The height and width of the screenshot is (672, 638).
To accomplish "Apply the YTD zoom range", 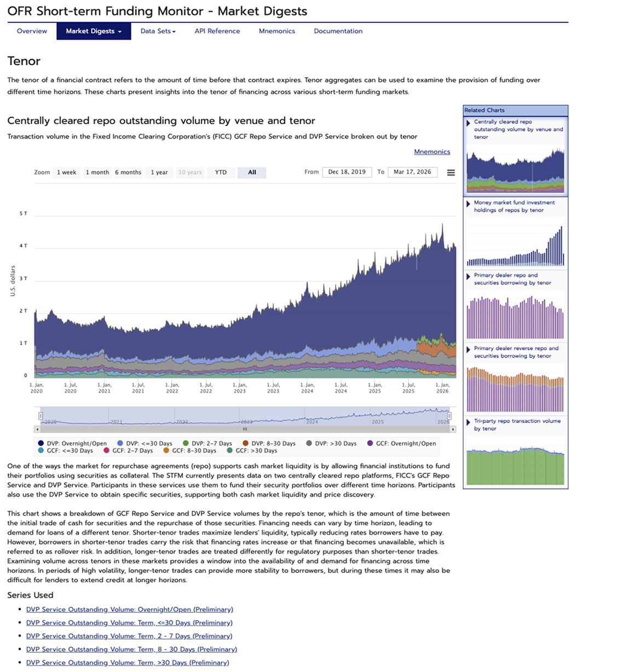I will pos(221,172).
